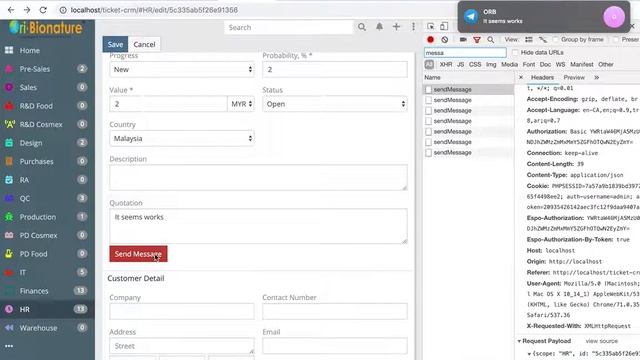Viewport: 640px width, 360px height.
Task: Open Warehouse section icon
Action: point(9,328)
